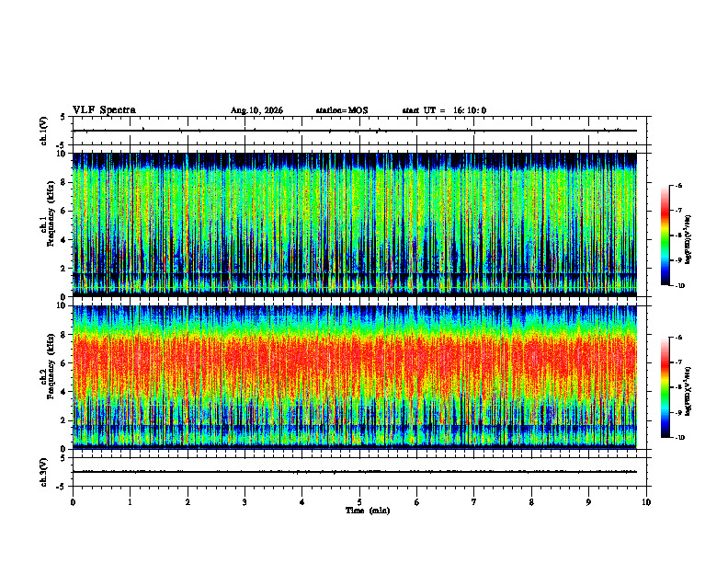
Task: Click inside the ch.1 spectrogram panel
Action: 354,224
